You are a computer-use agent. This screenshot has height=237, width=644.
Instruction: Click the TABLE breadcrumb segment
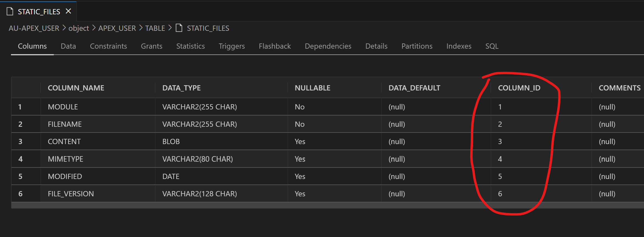pyautogui.click(x=155, y=28)
